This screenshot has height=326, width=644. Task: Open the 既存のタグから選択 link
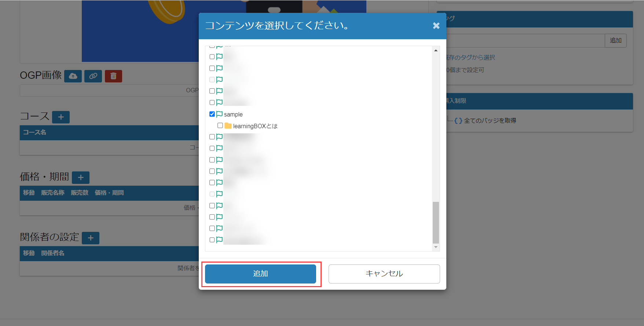(470, 58)
